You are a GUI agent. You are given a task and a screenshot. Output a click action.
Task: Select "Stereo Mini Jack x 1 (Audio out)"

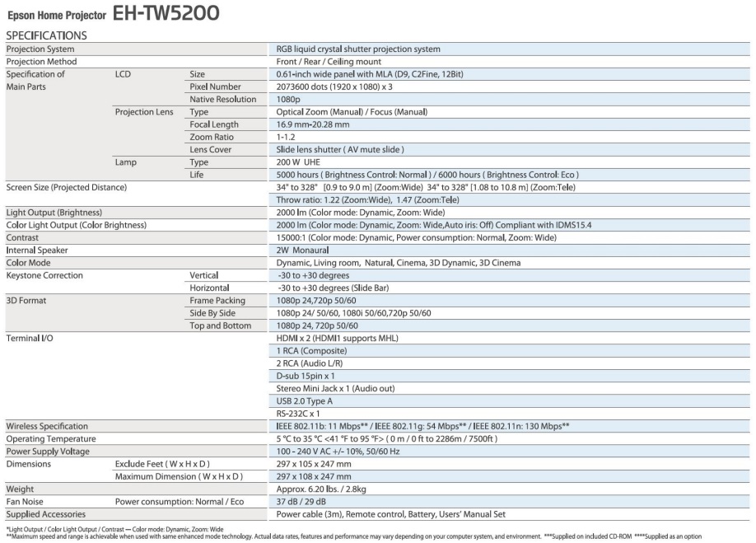coord(335,388)
